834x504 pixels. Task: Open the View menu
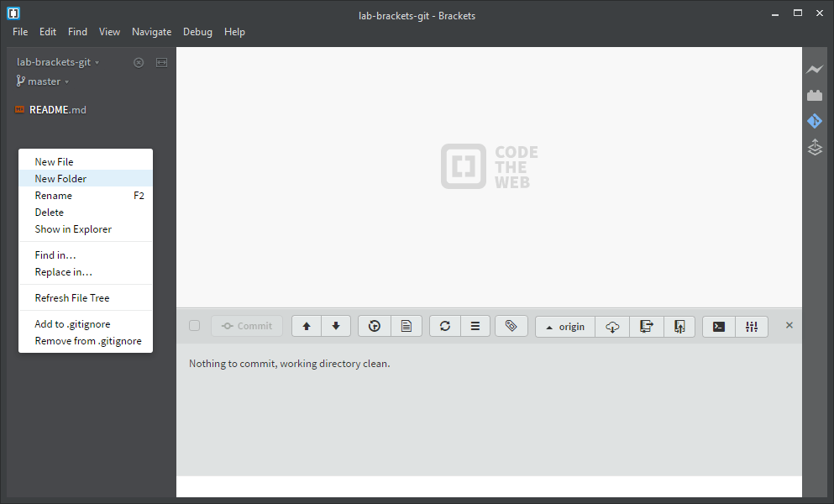pyautogui.click(x=109, y=32)
